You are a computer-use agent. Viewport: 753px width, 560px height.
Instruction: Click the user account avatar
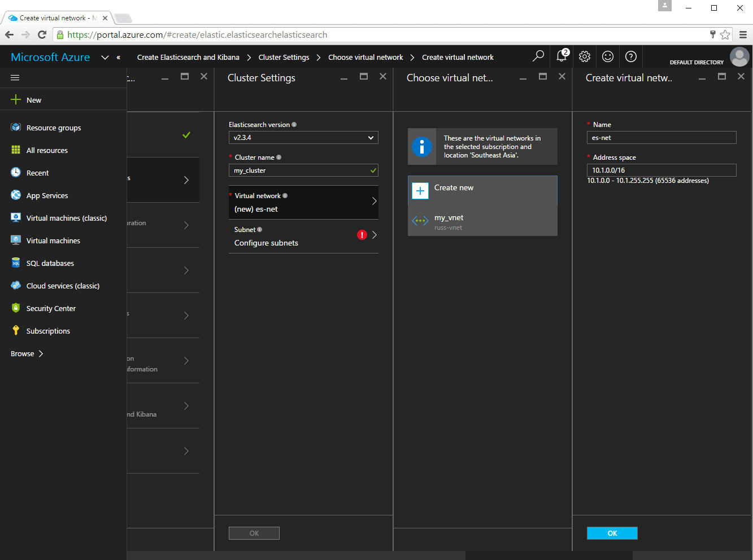coord(739,57)
